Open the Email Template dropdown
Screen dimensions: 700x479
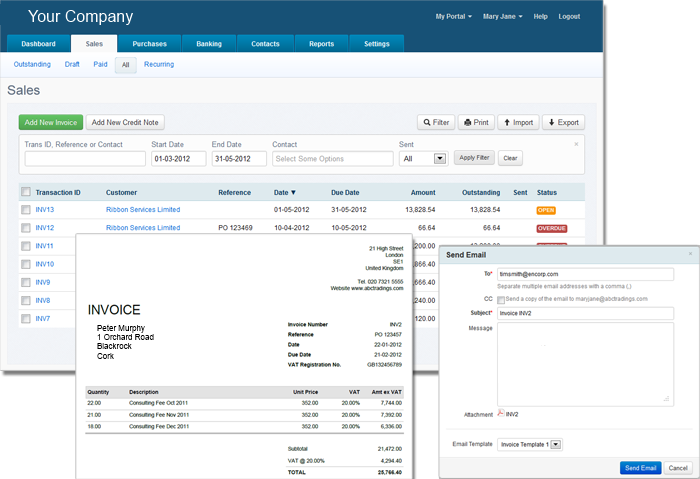[555, 444]
